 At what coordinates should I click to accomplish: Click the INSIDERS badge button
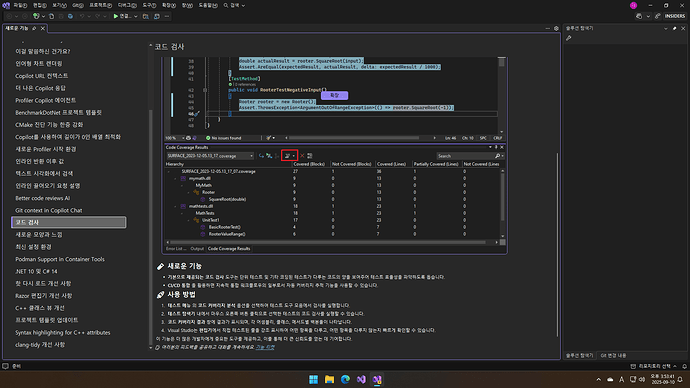coord(675,16)
